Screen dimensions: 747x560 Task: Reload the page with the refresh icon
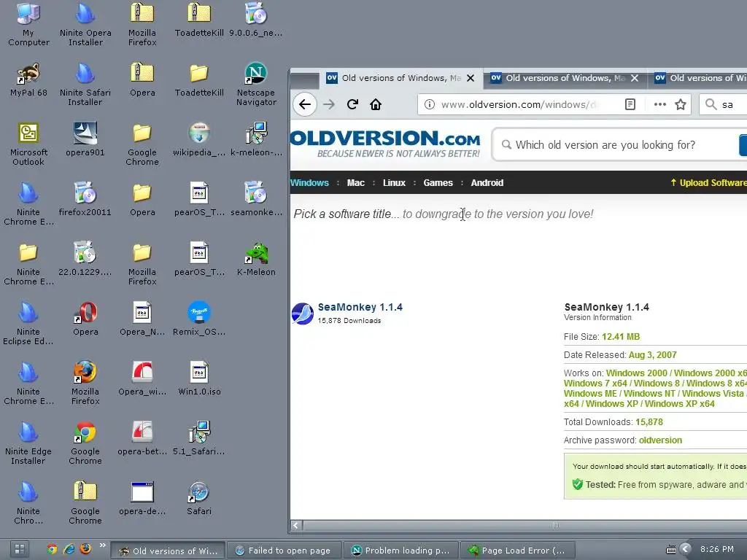352,104
